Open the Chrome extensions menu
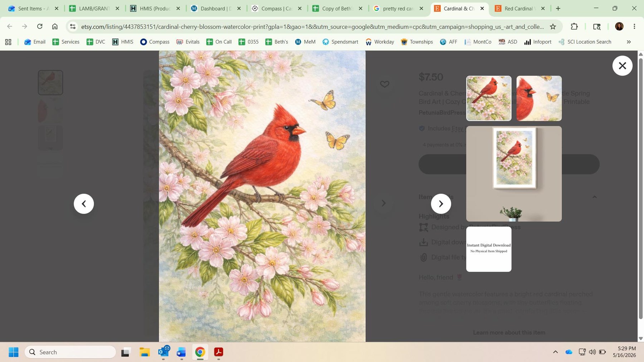The height and width of the screenshot is (362, 644). point(574,26)
